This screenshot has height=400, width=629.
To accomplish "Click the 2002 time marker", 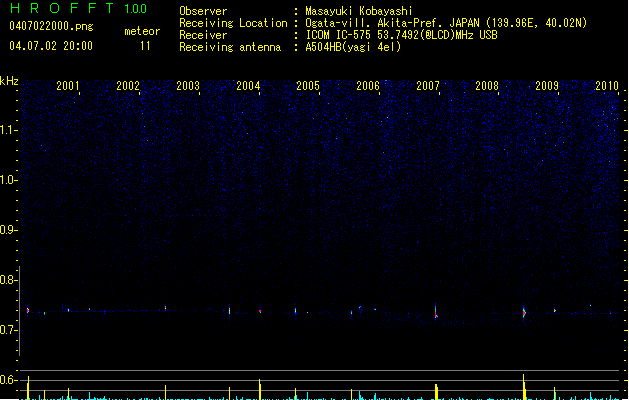I will [x=128, y=85].
